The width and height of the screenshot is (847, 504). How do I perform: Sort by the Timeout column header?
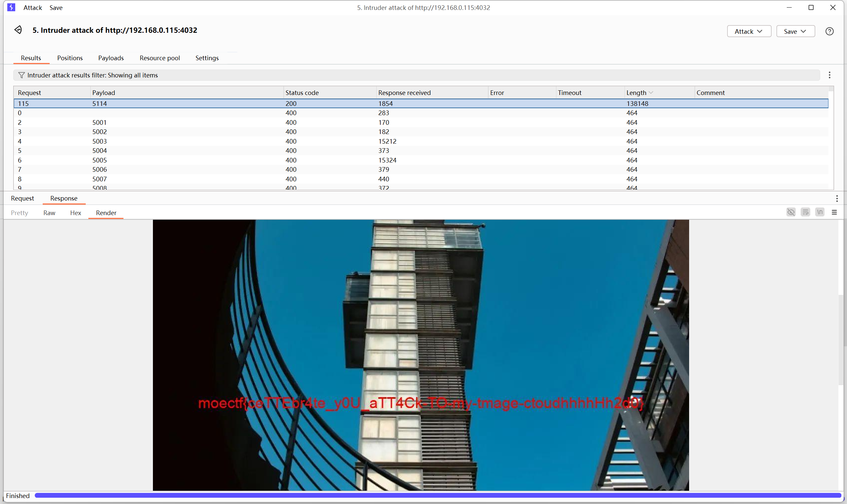[x=590, y=93]
